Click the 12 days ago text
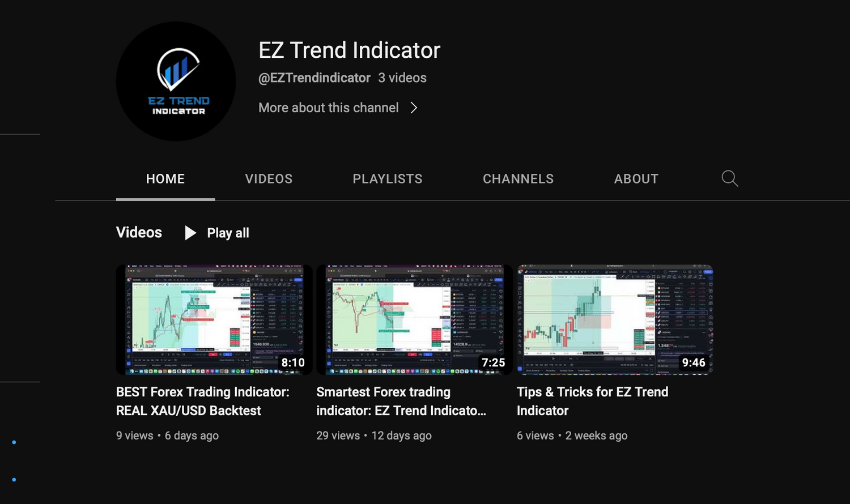 point(401,435)
